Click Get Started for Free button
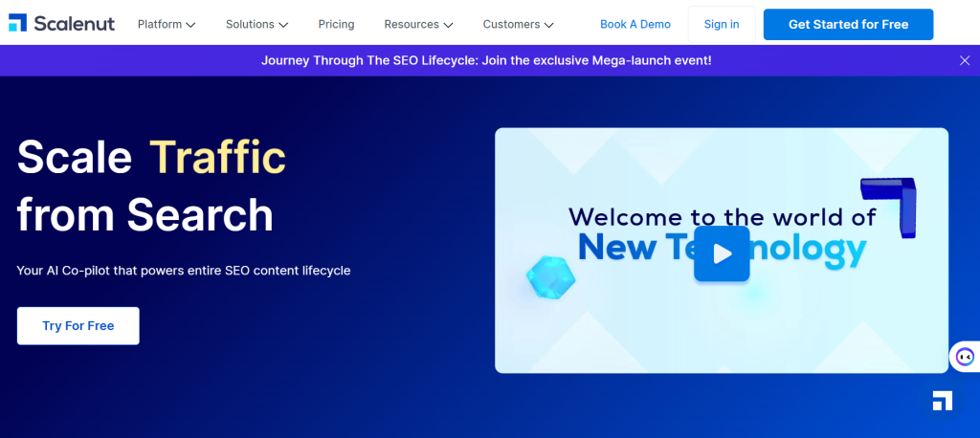The image size is (980, 438). [848, 24]
